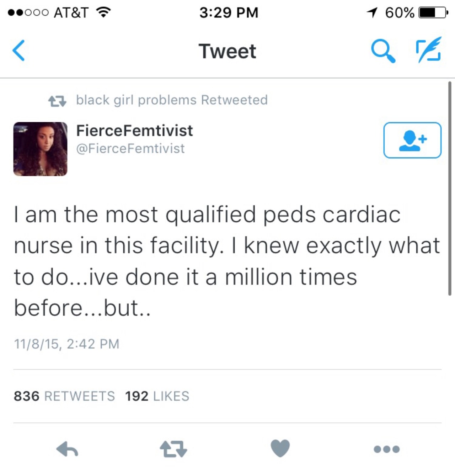The image size is (455, 476).
Task: Open the more options ellipsis
Action: (x=387, y=449)
